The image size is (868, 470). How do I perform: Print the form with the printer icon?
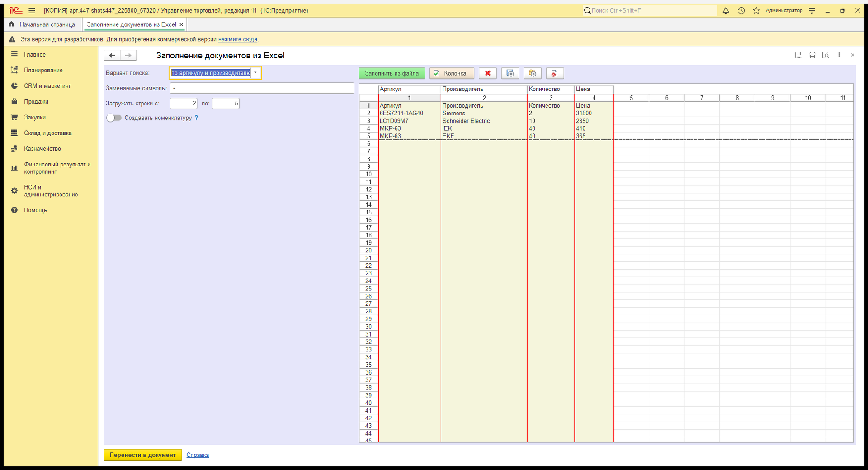(812, 55)
